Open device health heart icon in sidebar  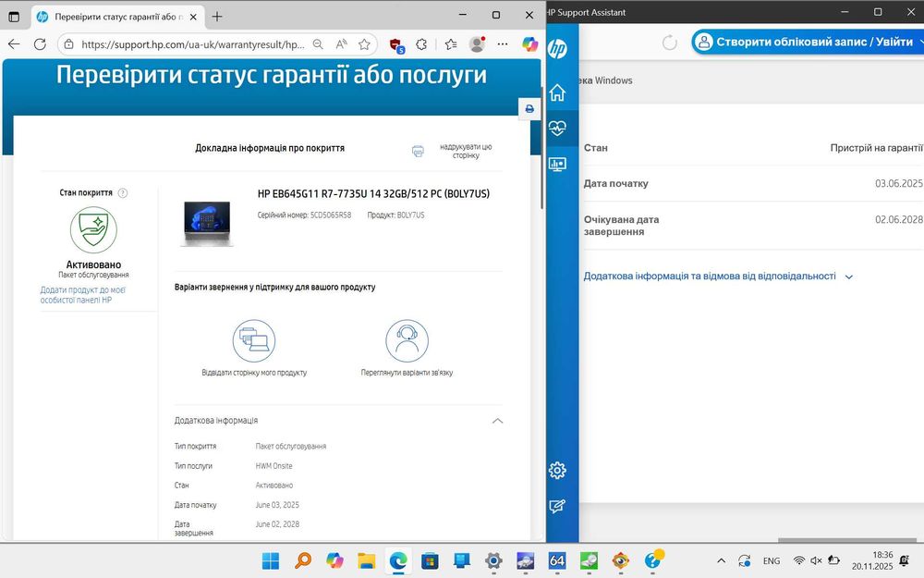tap(557, 128)
